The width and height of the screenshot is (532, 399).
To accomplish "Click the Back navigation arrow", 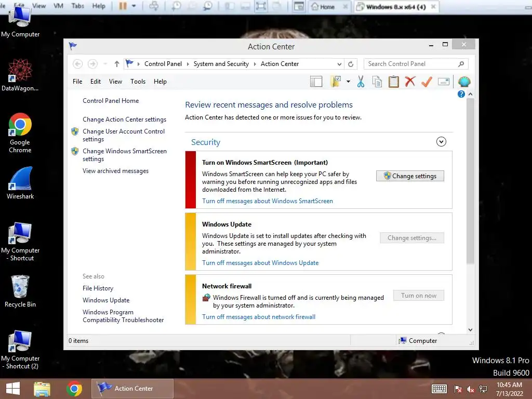I will coord(78,64).
